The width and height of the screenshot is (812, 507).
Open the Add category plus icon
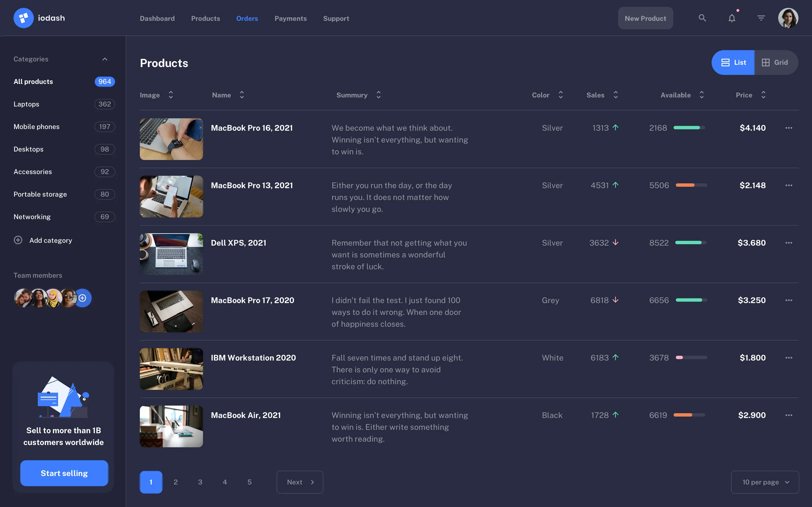click(x=18, y=240)
